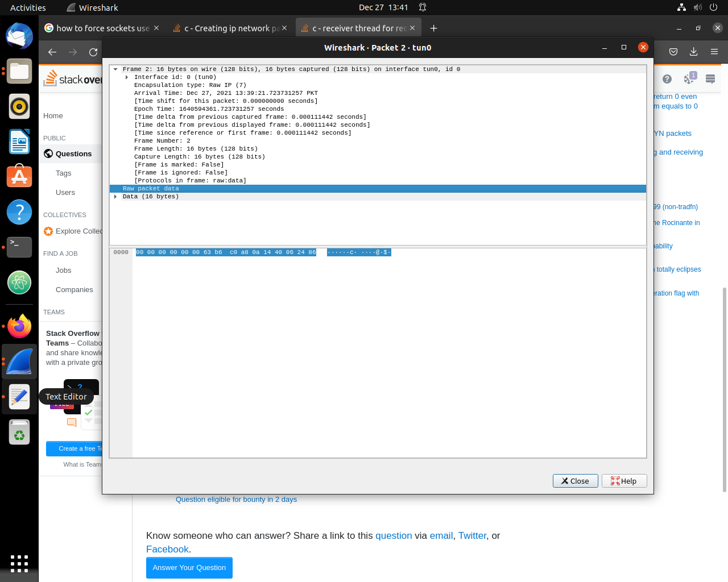Viewport: 728px width, 582px height.
Task: Open the system power menu
Action: (714, 7)
